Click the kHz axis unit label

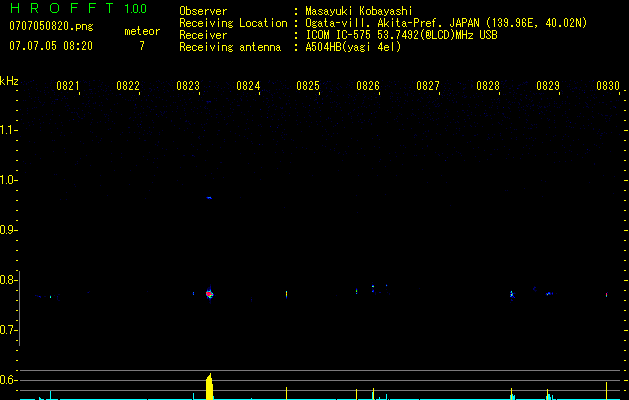[x=9, y=81]
